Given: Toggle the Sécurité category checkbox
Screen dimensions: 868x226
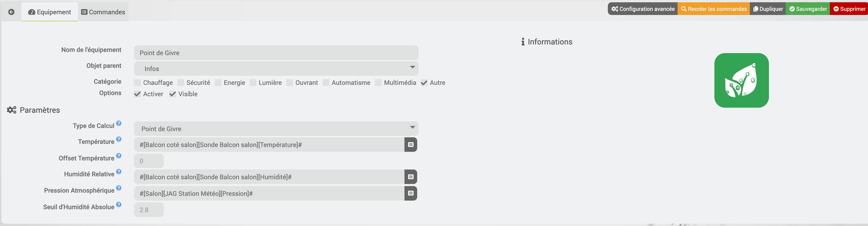Looking at the screenshot, I should tap(181, 83).
